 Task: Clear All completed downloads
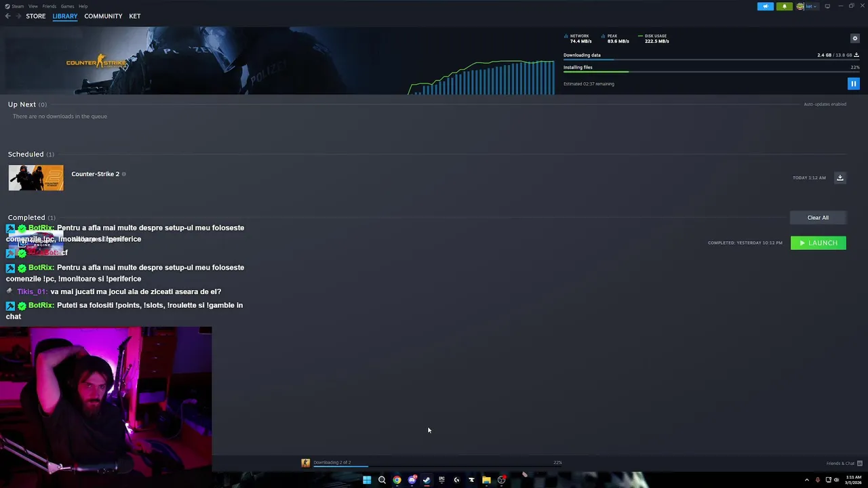[818, 218]
